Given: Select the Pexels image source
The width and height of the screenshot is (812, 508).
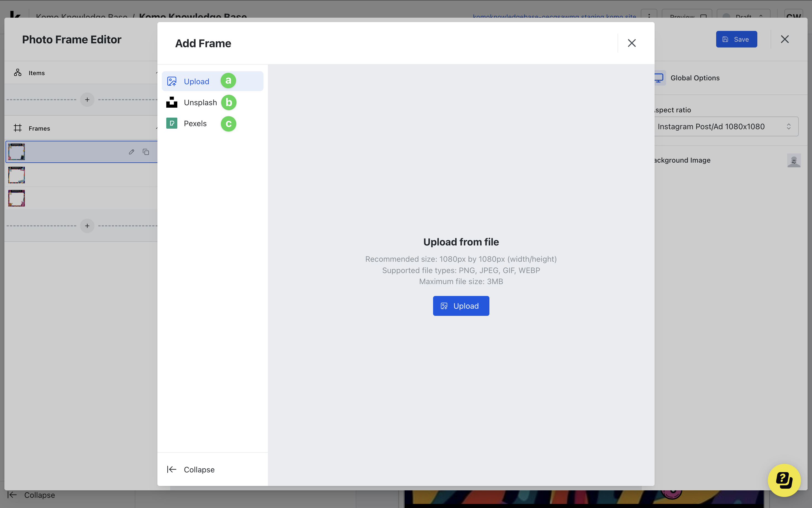Looking at the screenshot, I should pyautogui.click(x=195, y=123).
